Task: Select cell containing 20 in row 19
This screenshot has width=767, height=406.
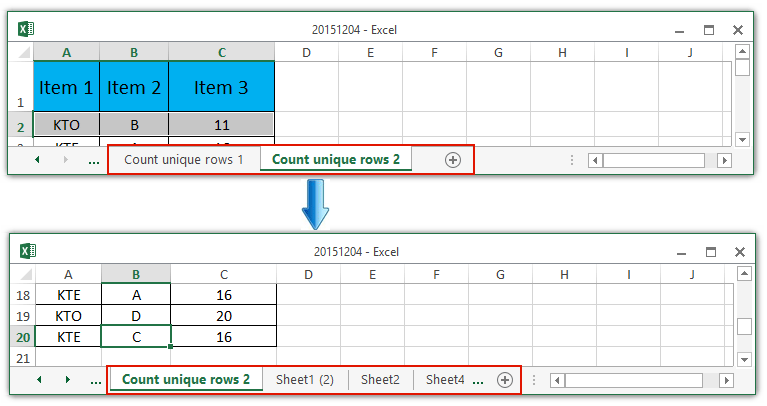Action: pyautogui.click(x=223, y=315)
